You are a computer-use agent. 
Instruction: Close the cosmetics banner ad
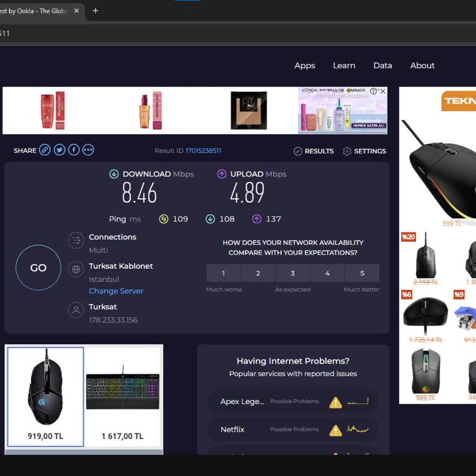[383, 91]
